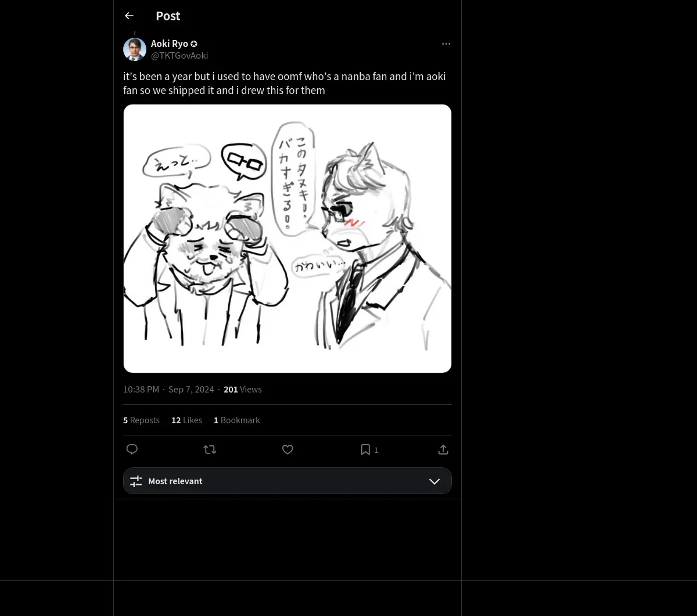Click the reply speech bubble icon
697x616 pixels.
click(132, 449)
